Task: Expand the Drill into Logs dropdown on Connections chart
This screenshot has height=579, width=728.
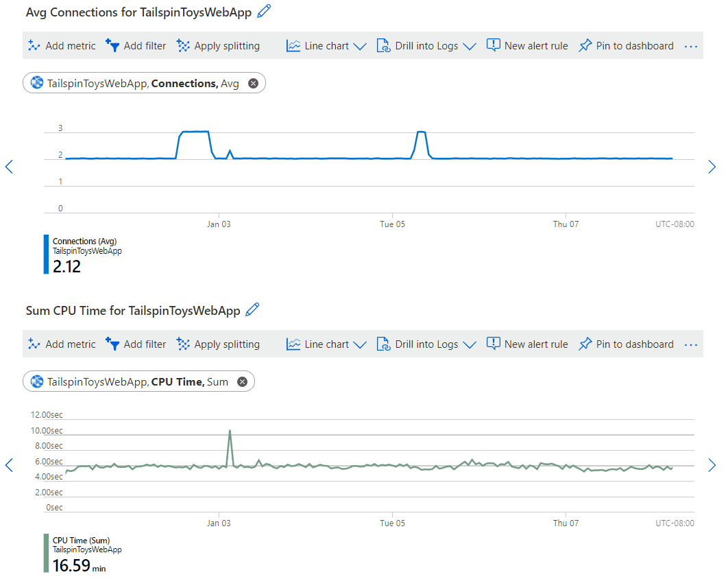Action: point(470,45)
